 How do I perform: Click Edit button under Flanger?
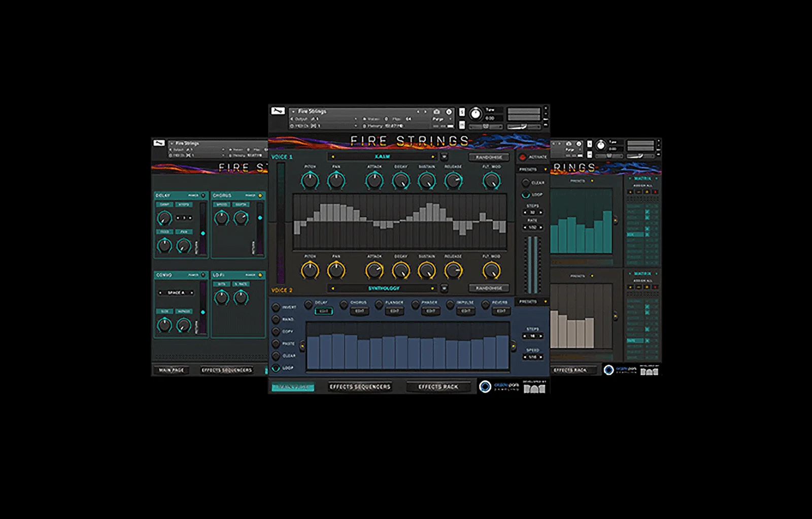pos(395,311)
